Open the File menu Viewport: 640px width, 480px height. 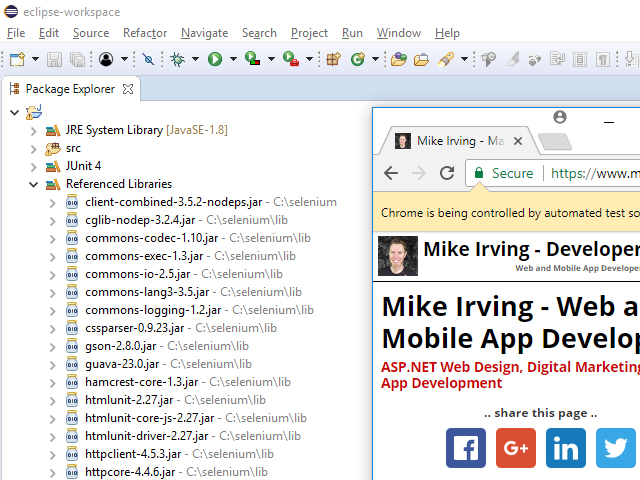click(16, 33)
